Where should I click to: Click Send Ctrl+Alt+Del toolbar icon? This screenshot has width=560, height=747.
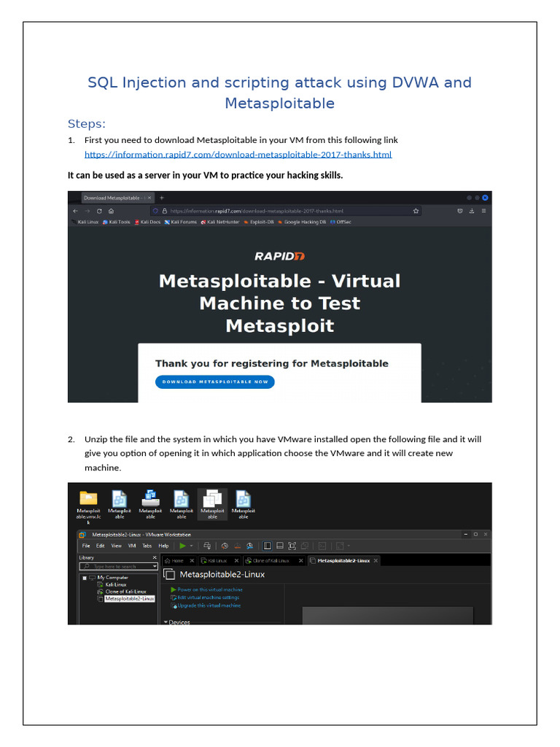(x=206, y=546)
